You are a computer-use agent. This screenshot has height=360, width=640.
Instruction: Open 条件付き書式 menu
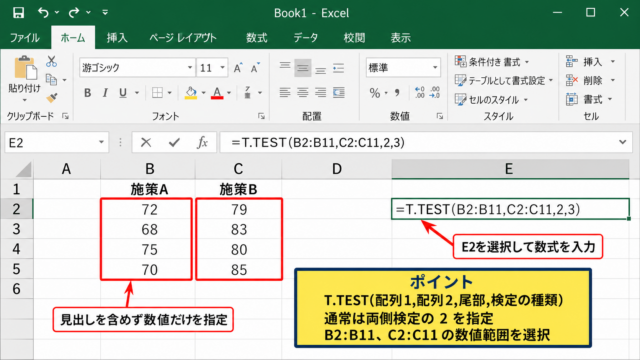(492, 62)
